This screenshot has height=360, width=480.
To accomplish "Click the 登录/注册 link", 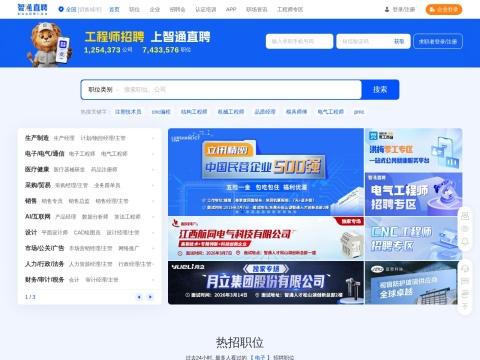I will click(x=404, y=9).
